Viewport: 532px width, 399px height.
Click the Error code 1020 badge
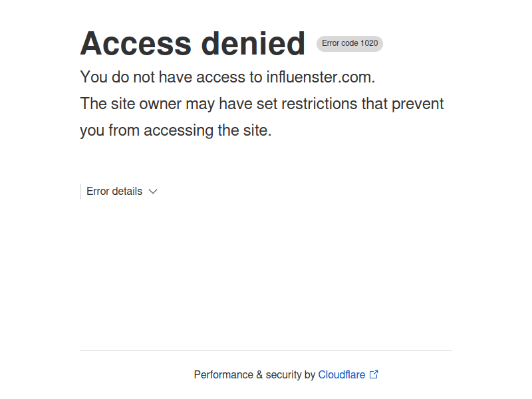coord(350,44)
